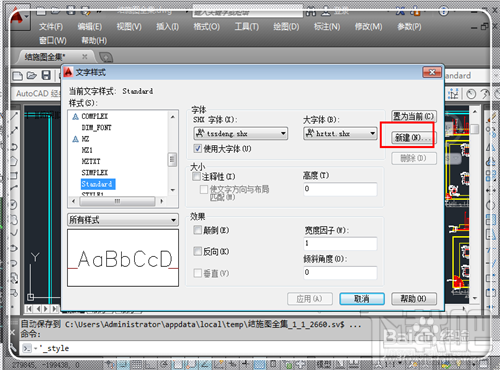The width and height of the screenshot is (500, 370).
Task: Open the 所有样式 filter dropdown
Action: [123, 220]
